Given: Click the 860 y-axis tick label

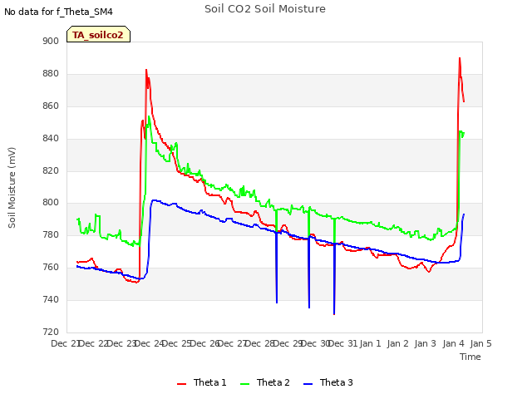Looking at the screenshot, I should [51, 106].
